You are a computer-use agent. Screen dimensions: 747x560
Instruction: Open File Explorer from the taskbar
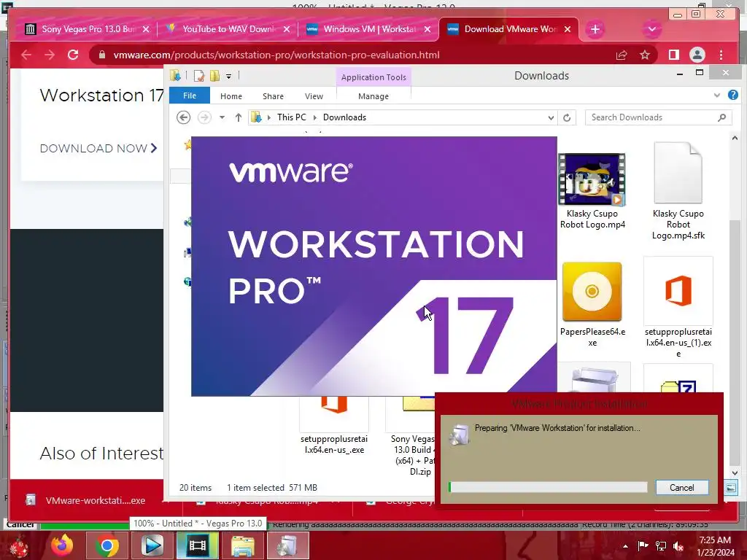[x=242, y=545]
